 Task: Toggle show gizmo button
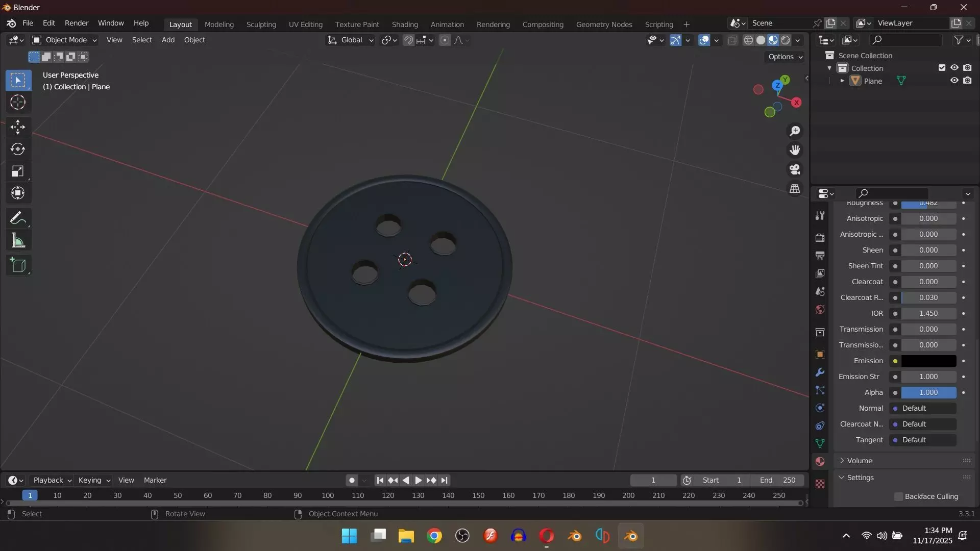click(x=675, y=40)
